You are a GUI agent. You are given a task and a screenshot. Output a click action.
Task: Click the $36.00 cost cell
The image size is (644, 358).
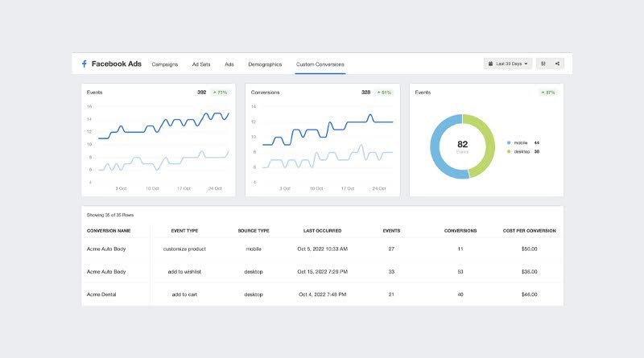point(529,272)
